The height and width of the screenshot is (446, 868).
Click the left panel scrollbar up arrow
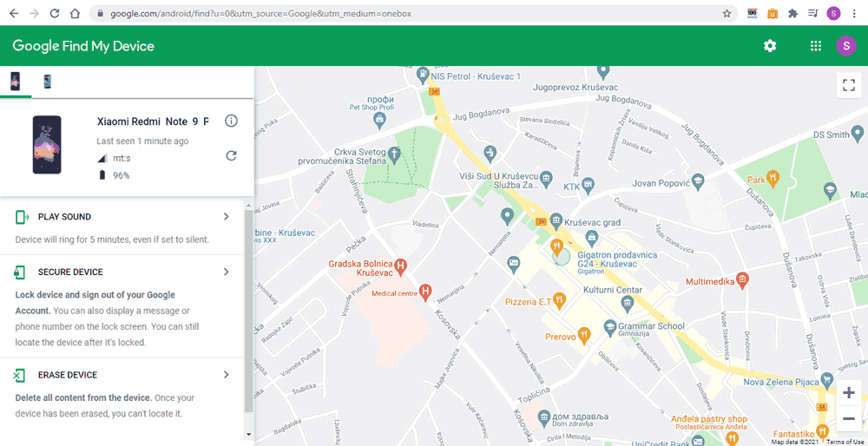tap(248, 206)
